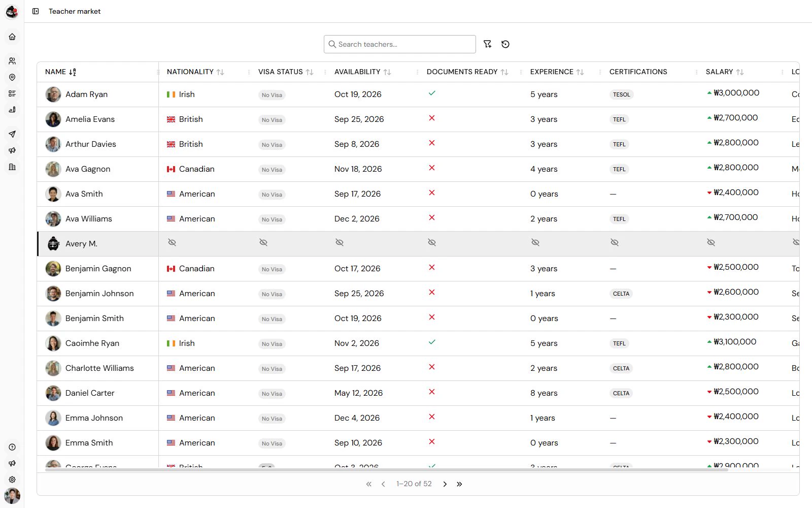Select teacher name Adam Ryan
Viewport: 812px width, 508px height.
coord(86,94)
